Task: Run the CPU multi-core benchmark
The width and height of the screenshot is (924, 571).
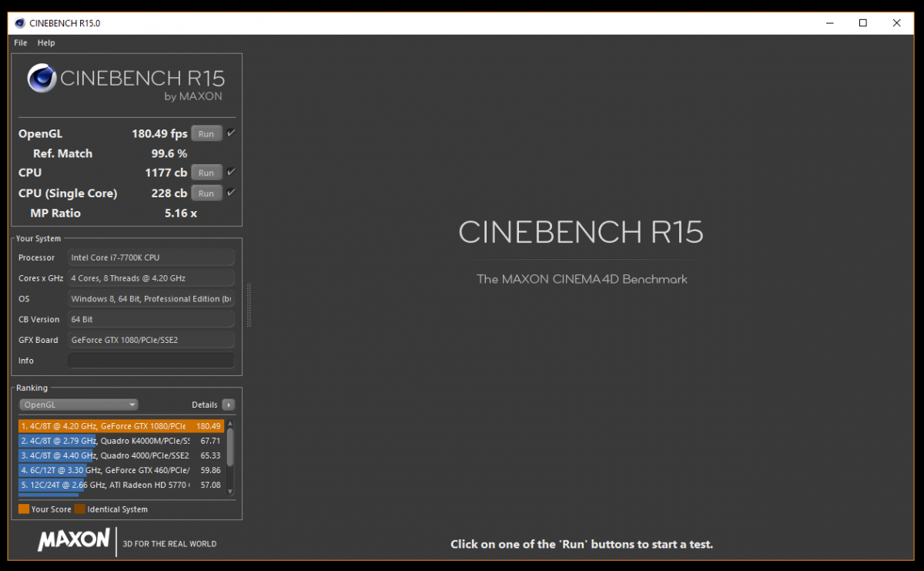Action: tap(206, 173)
